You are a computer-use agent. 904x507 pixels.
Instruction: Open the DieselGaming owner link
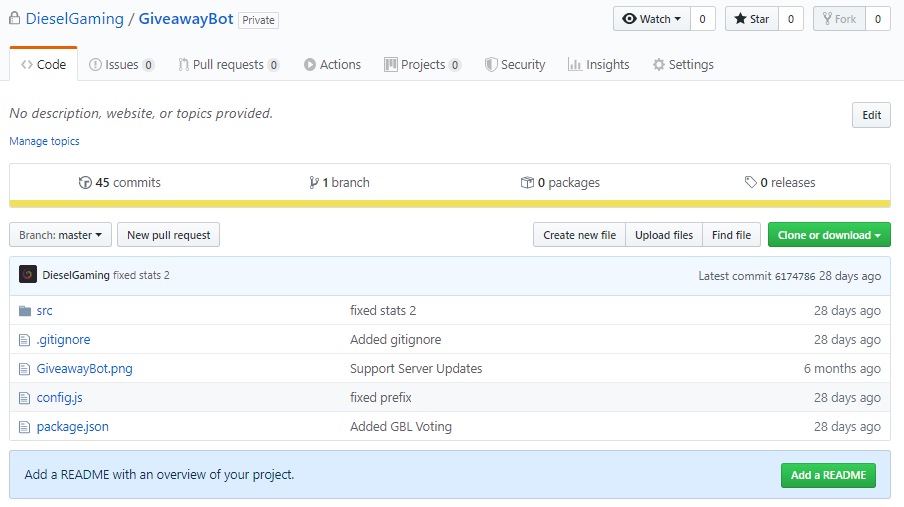(x=75, y=18)
